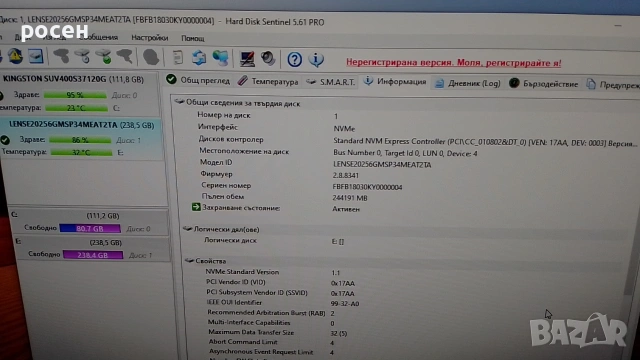Image resolution: width=640 pixels, height=360 pixels.
Task: Click the PCI Vendor ID (VID) row
Action: point(280,282)
